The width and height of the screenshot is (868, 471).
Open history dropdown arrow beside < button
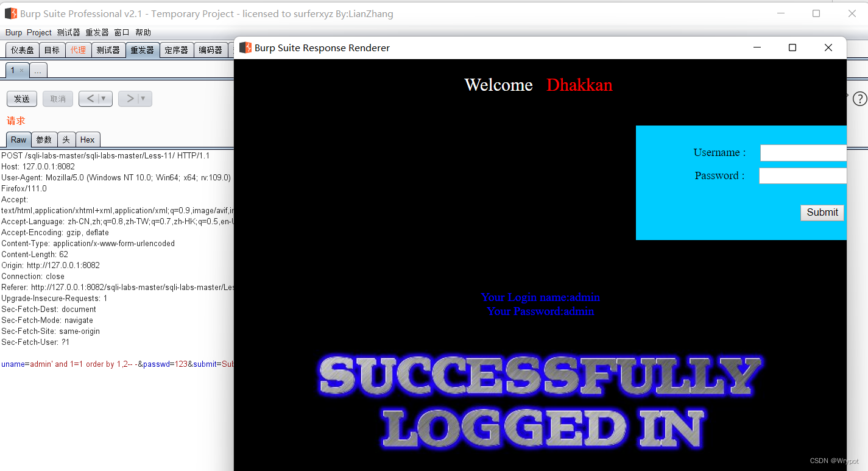click(104, 99)
